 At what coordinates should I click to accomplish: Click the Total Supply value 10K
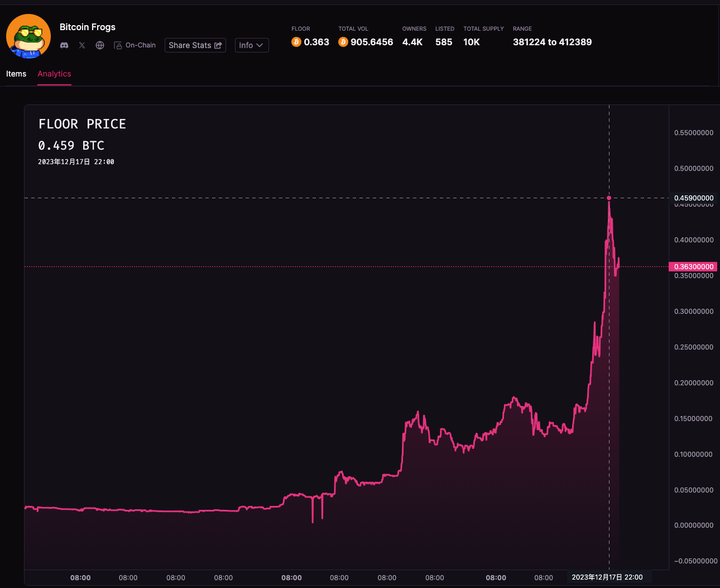(472, 42)
